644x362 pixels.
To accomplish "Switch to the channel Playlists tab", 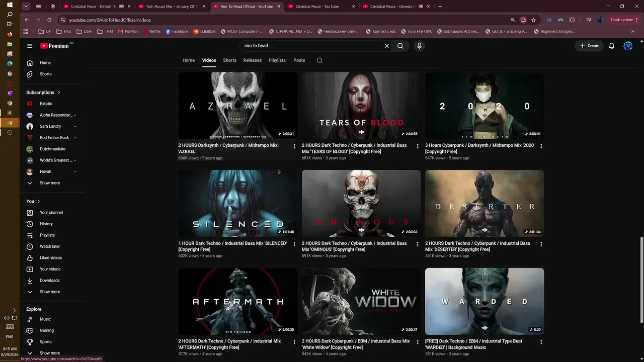I will [277, 60].
